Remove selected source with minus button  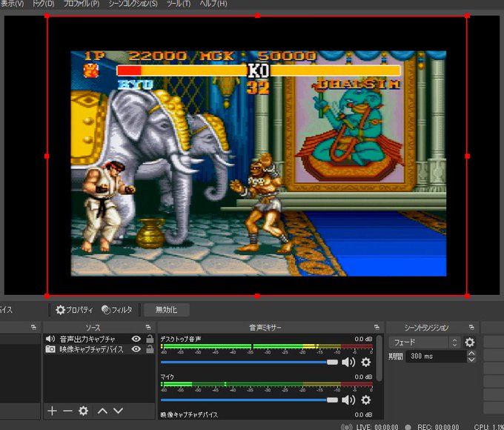(67, 411)
